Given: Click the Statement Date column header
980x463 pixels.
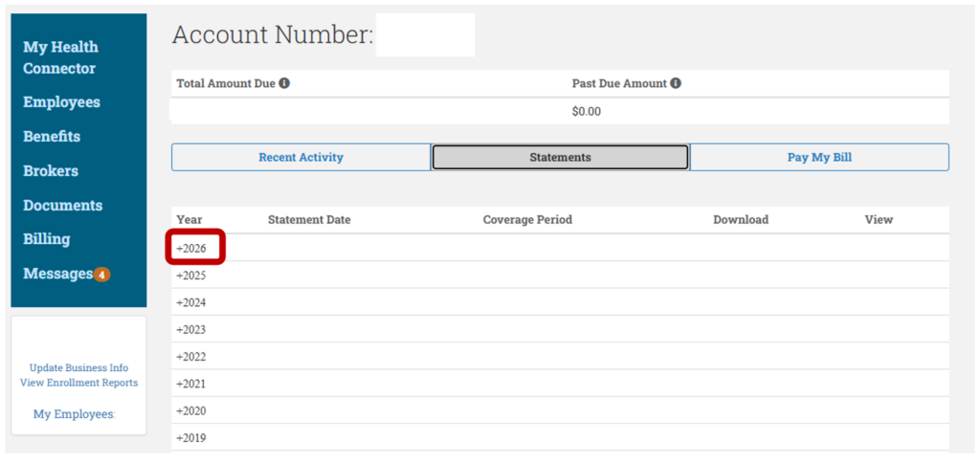Looking at the screenshot, I should tap(309, 220).
